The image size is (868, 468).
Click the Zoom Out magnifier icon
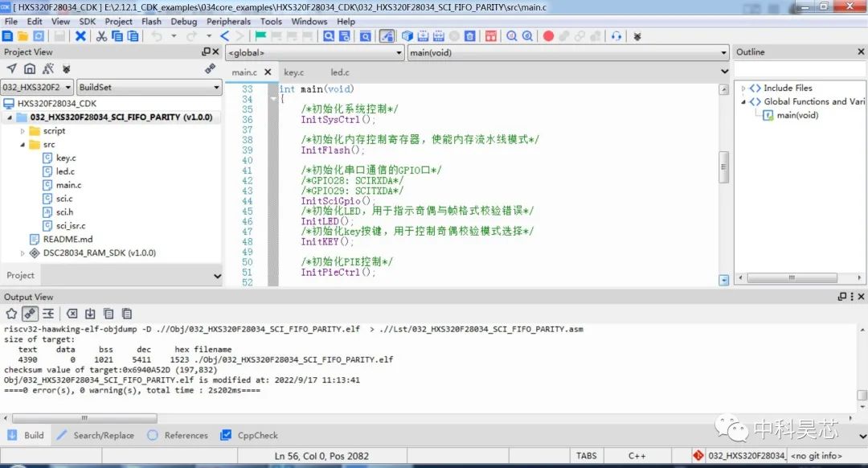[x=527, y=36]
